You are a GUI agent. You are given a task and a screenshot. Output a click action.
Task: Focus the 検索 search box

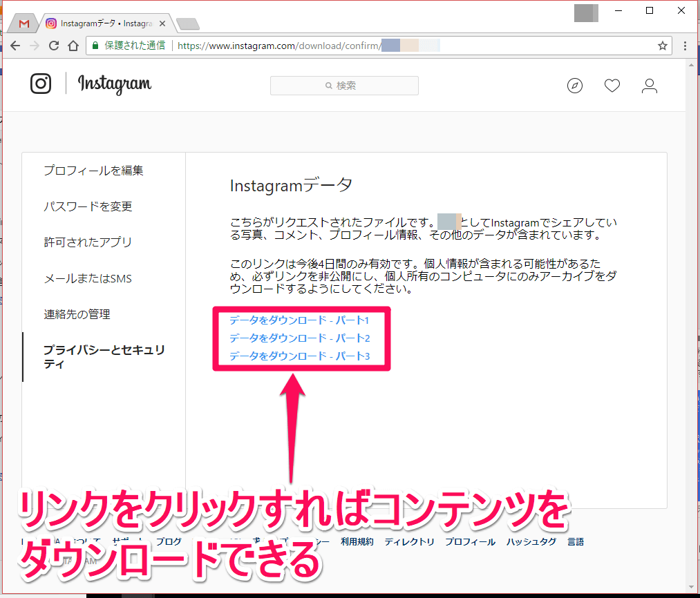[x=344, y=85]
